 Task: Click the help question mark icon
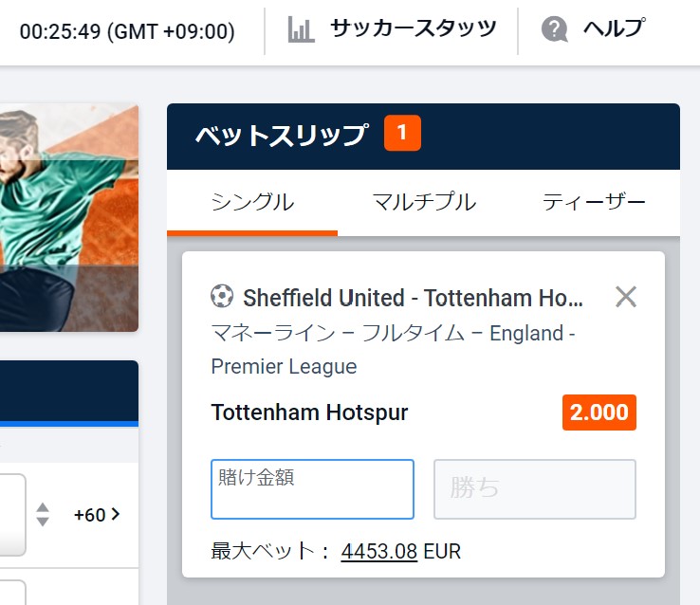point(555,29)
